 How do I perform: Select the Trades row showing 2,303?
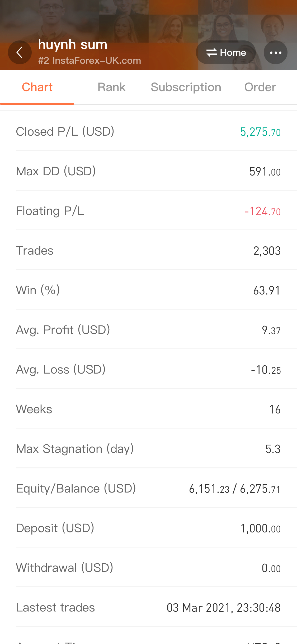pos(156,250)
